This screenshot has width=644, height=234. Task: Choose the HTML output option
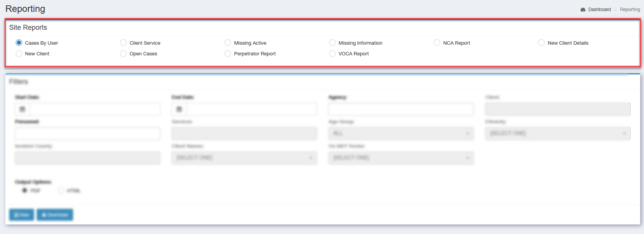61,190
